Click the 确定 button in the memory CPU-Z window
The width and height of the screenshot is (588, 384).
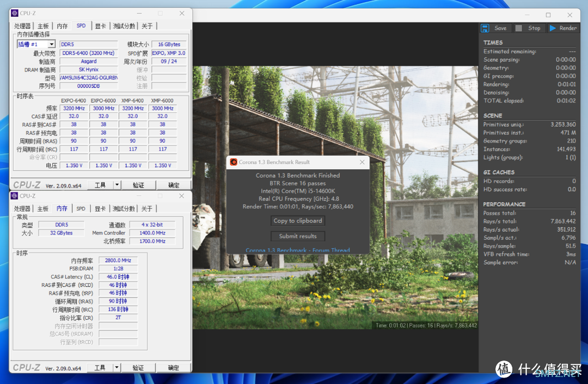click(174, 368)
